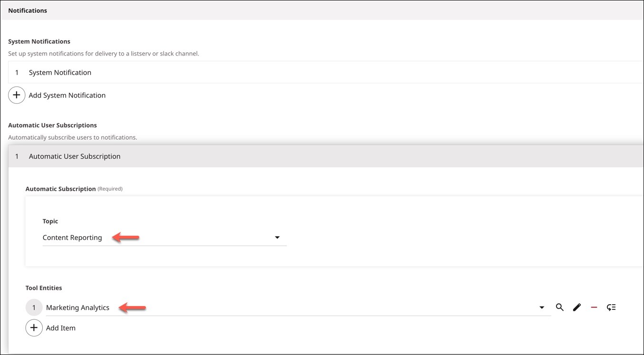Click the search icon next to Marketing Analytics
Viewport: 644px width, 355px height.
pyautogui.click(x=559, y=307)
